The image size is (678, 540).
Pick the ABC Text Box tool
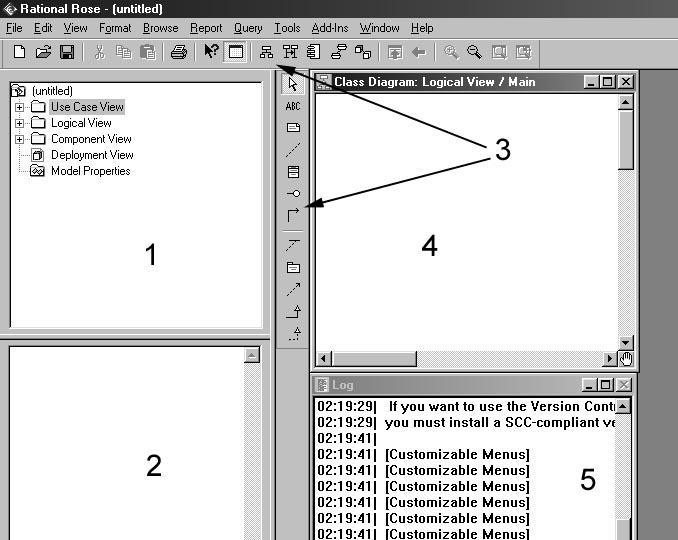point(293,106)
